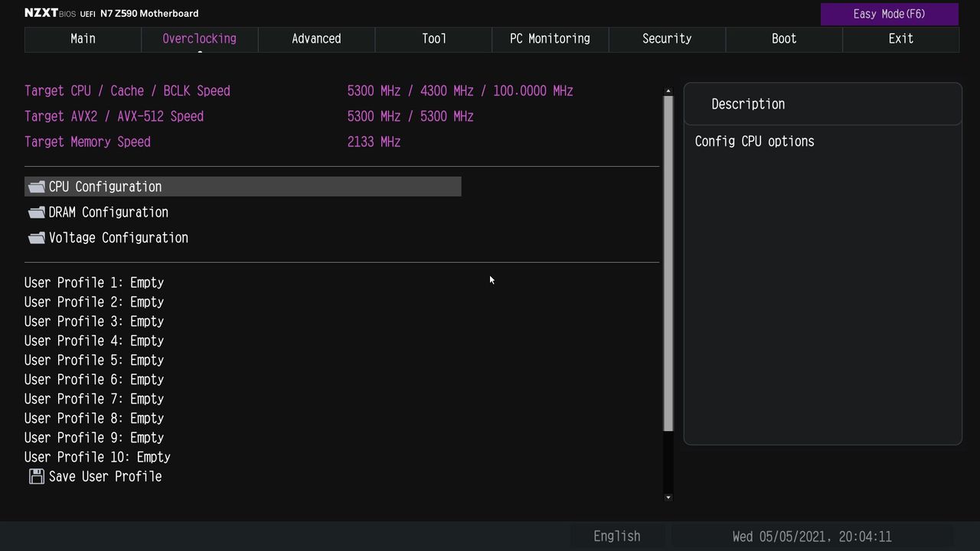The width and height of the screenshot is (980, 551).
Task: Select User Profile 7: Empty
Action: (x=94, y=399)
